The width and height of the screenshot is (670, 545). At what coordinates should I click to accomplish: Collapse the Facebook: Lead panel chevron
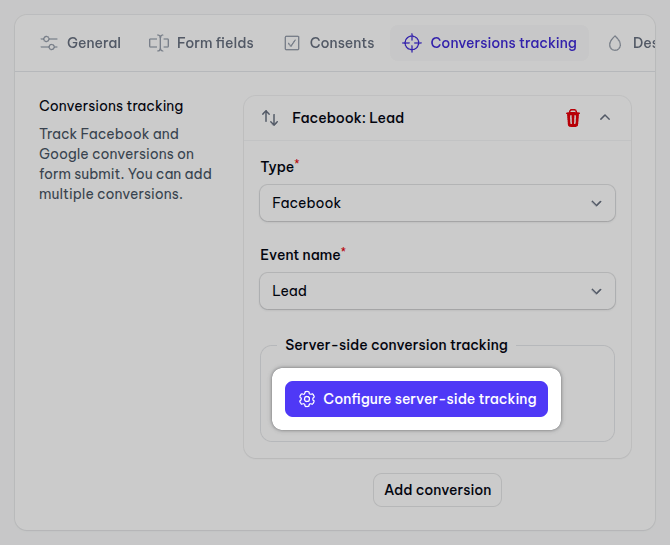(x=605, y=118)
